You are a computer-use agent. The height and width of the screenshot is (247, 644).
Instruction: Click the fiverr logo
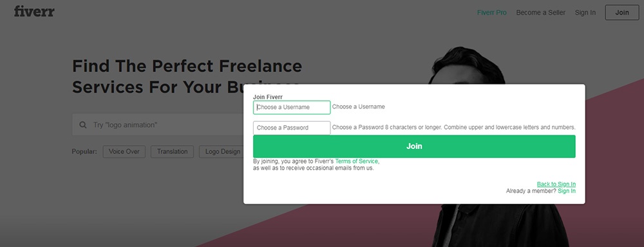click(x=34, y=12)
